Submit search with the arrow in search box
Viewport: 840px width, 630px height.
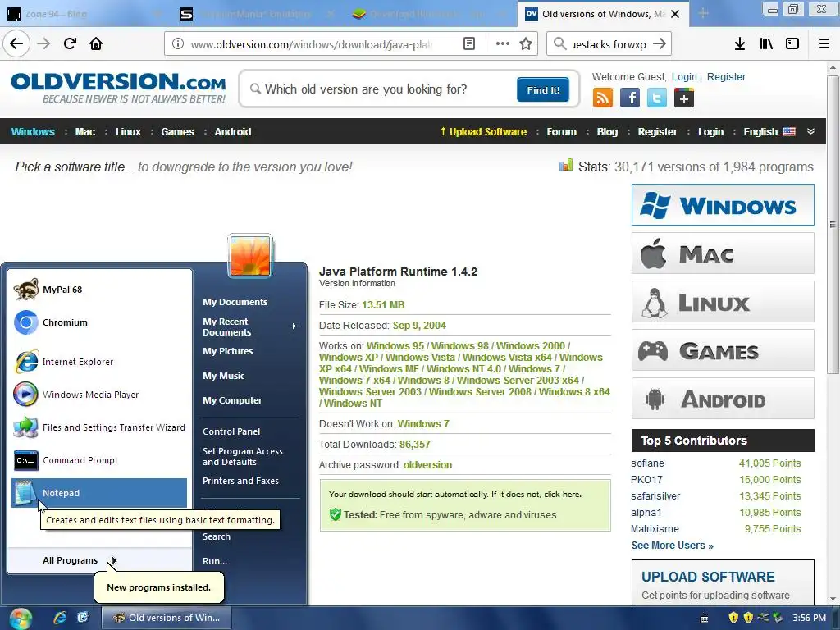(x=660, y=44)
